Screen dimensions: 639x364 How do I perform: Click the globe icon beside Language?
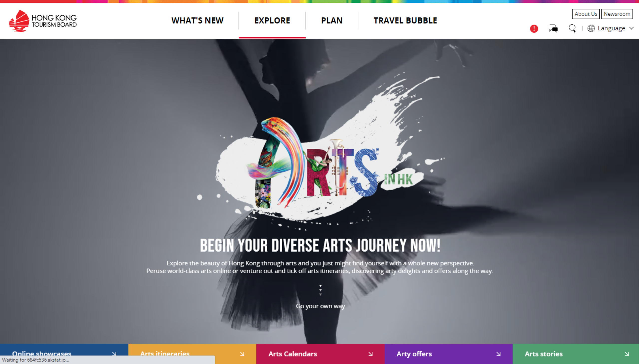click(x=591, y=28)
